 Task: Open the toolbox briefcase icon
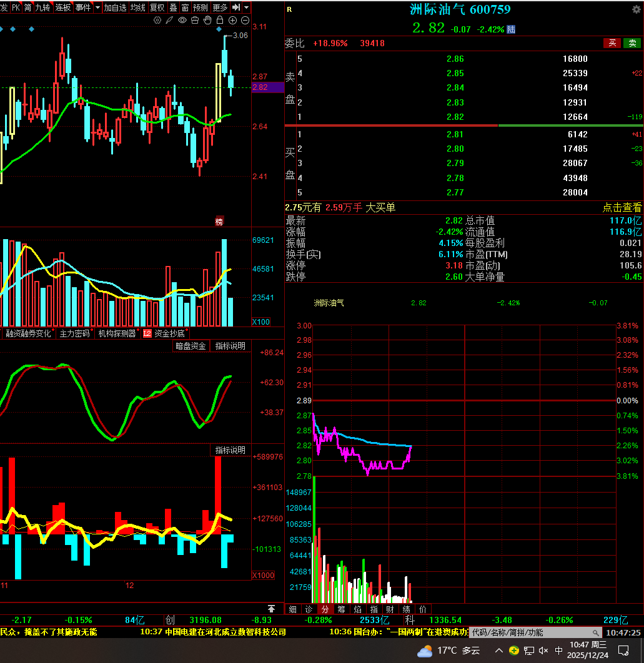[195, 21]
